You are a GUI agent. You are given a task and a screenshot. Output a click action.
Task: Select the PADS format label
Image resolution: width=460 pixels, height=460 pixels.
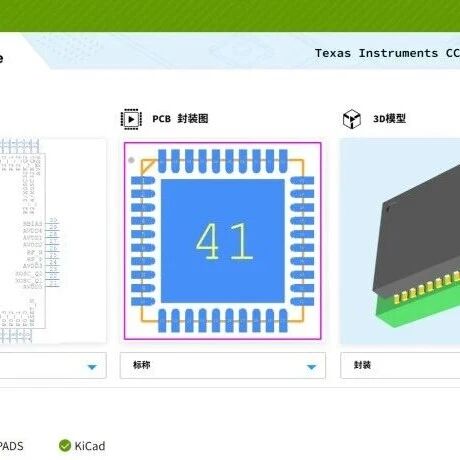tap(11, 446)
